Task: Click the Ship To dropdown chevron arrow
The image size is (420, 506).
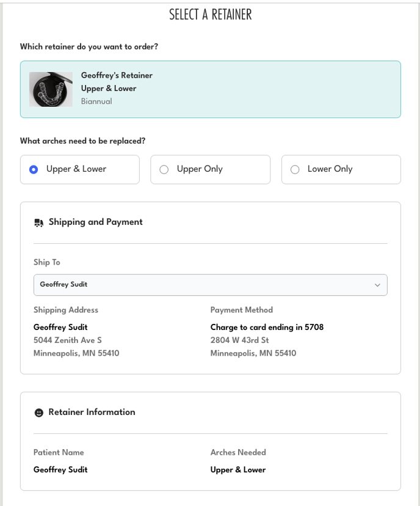Action: (x=377, y=285)
